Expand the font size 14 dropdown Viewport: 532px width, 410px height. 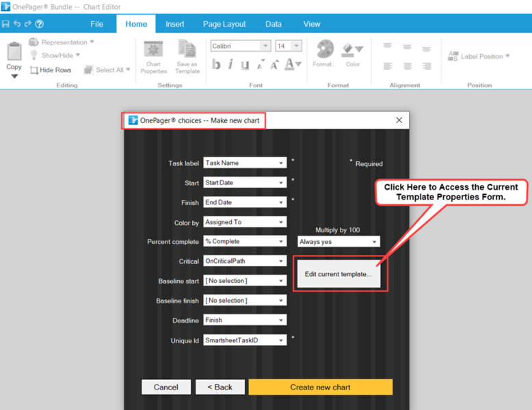[297, 46]
